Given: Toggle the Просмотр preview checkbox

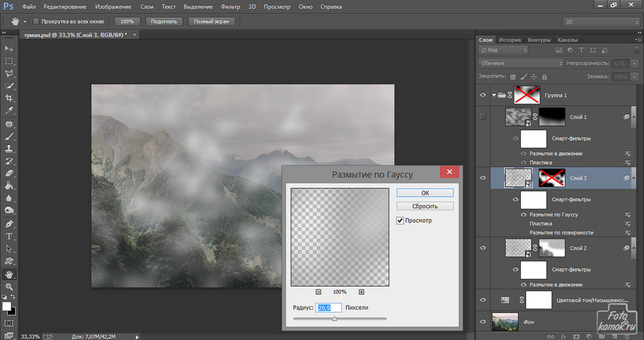Looking at the screenshot, I should point(400,221).
